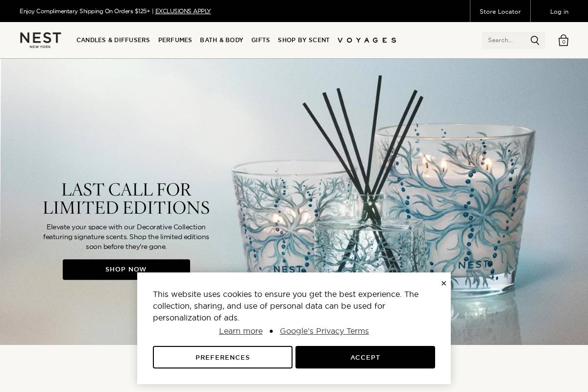
Task: Follow the Learn more cookie link
Action: [241, 331]
